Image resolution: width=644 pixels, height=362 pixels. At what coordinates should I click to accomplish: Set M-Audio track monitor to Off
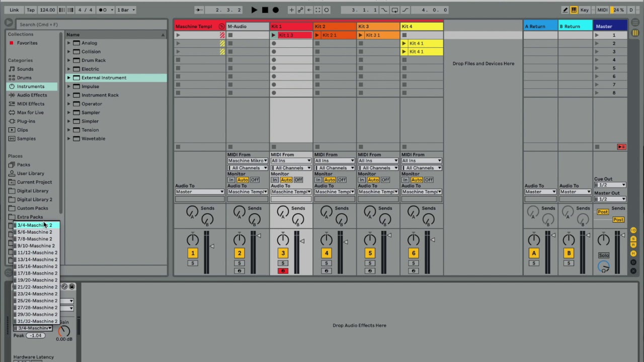[x=255, y=180]
